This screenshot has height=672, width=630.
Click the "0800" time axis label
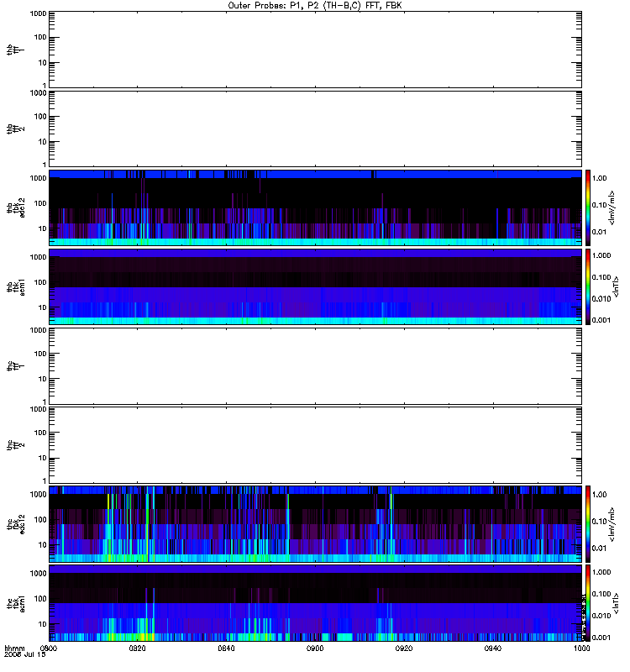49,648
